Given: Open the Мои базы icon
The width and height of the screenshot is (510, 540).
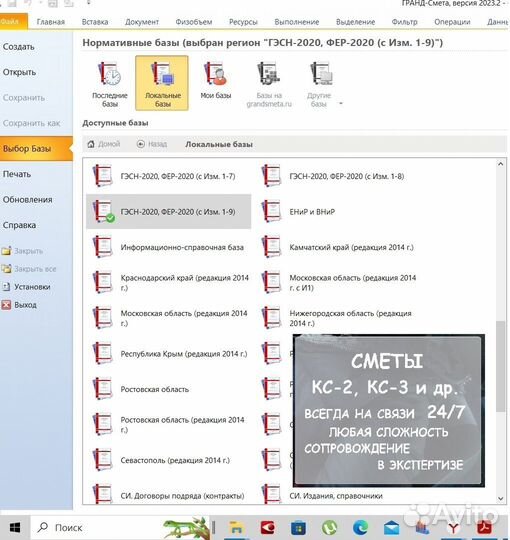Looking at the screenshot, I should [x=216, y=80].
